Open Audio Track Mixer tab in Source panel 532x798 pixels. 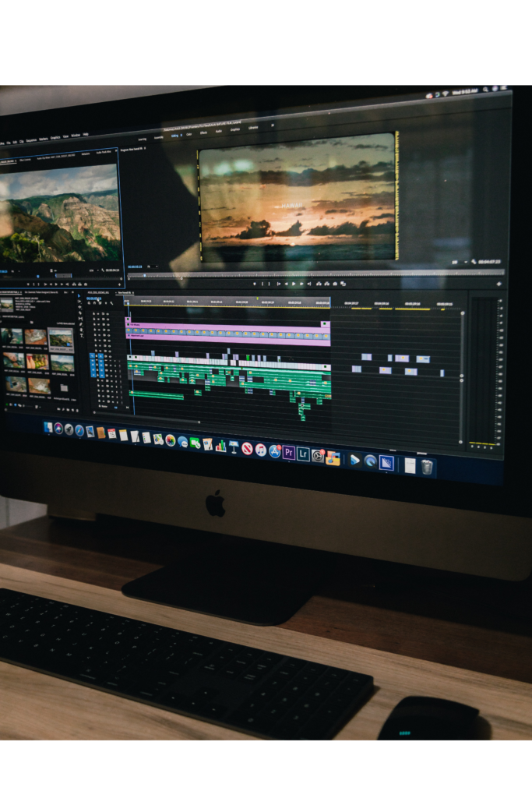point(103,152)
